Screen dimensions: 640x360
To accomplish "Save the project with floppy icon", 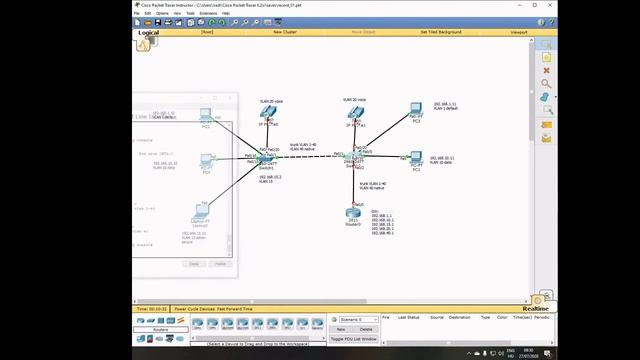I will pos(158,22).
